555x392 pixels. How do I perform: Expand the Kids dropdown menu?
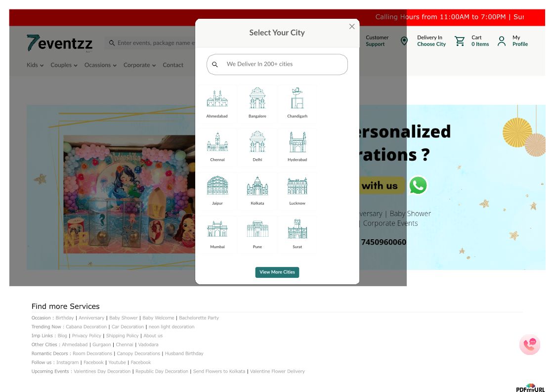click(35, 65)
